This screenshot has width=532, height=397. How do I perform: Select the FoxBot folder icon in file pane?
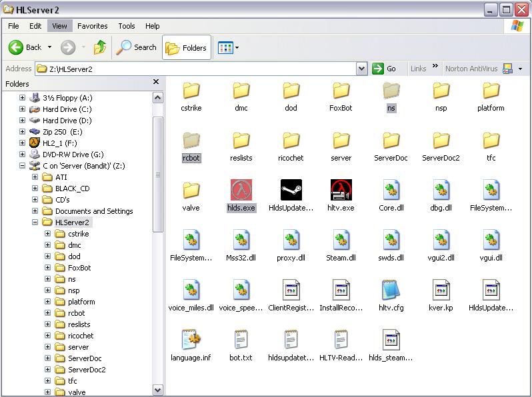(x=341, y=91)
